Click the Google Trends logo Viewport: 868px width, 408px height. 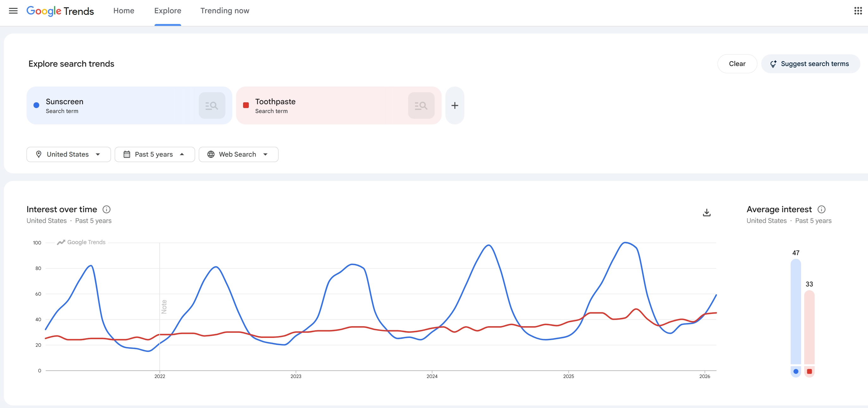[60, 11]
